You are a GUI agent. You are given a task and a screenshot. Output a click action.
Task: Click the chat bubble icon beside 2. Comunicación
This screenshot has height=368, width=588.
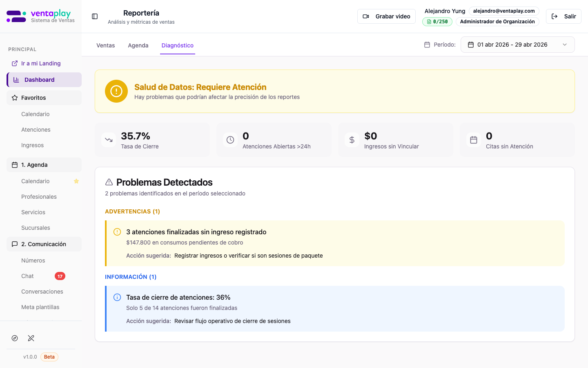(x=14, y=244)
